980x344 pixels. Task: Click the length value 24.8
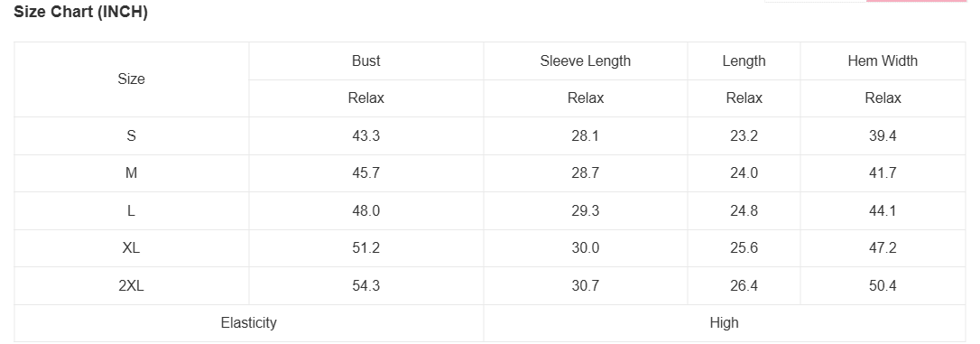[744, 210]
